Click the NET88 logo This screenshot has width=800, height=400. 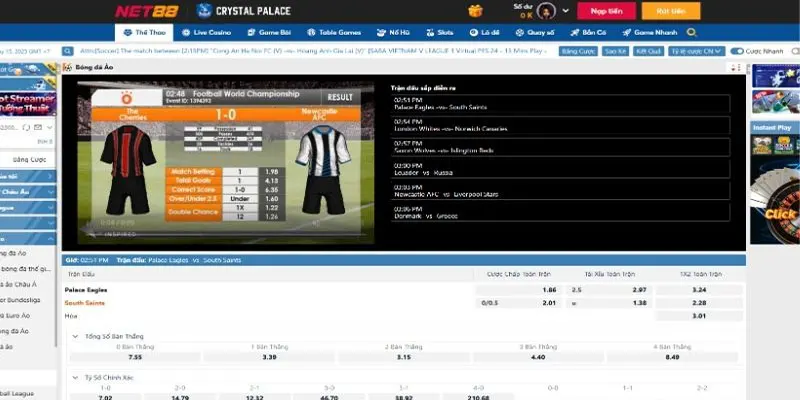[x=146, y=11]
